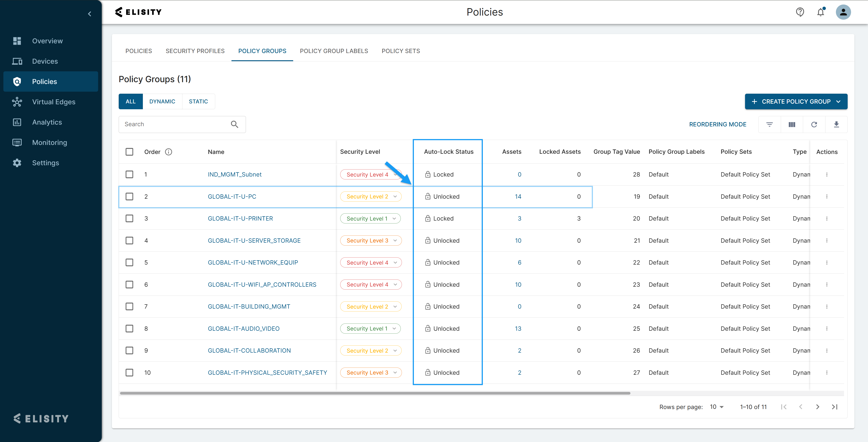
Task: Select the GLOBAL-IT-U-PC row checkbox
Action: 129,197
